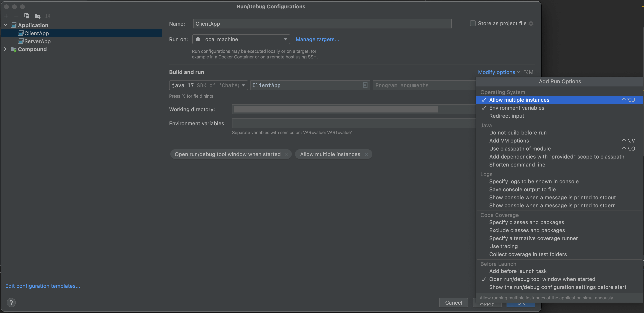The height and width of the screenshot is (313, 644).
Task: Remove the selected configuration with minus icon
Action: (16, 16)
